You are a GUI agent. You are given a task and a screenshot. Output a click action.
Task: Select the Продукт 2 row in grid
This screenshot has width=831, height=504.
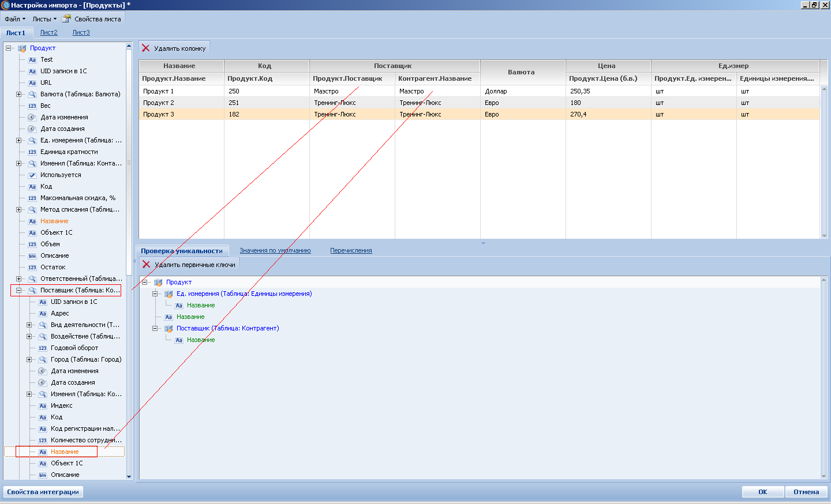tap(479, 103)
